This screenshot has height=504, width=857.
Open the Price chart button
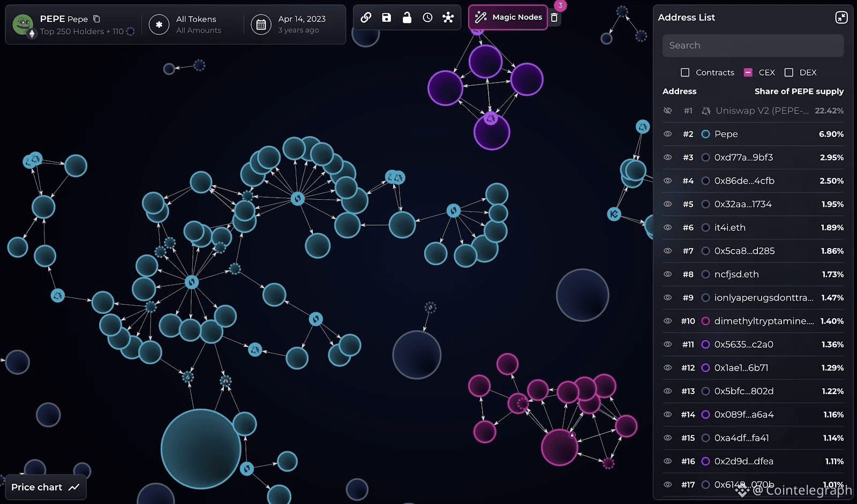(46, 487)
